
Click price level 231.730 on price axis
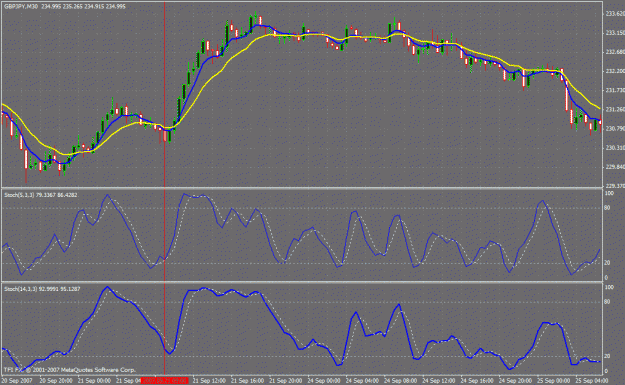[615, 90]
